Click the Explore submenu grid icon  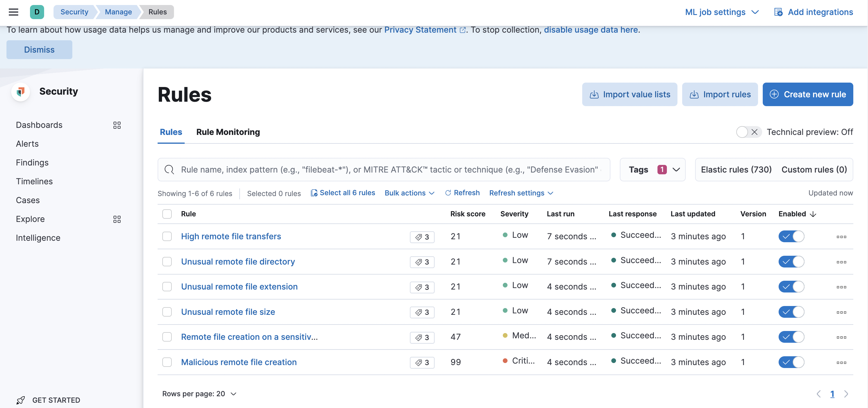pyautogui.click(x=117, y=219)
